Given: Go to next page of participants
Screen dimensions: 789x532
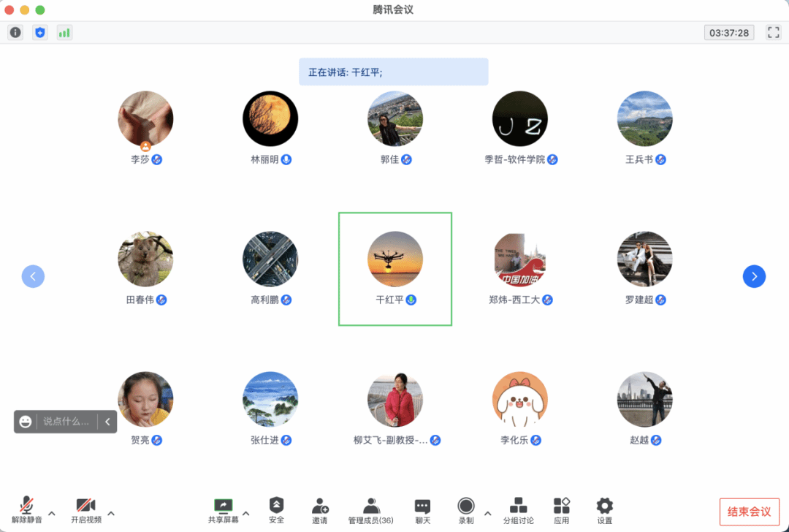Looking at the screenshot, I should (x=754, y=276).
